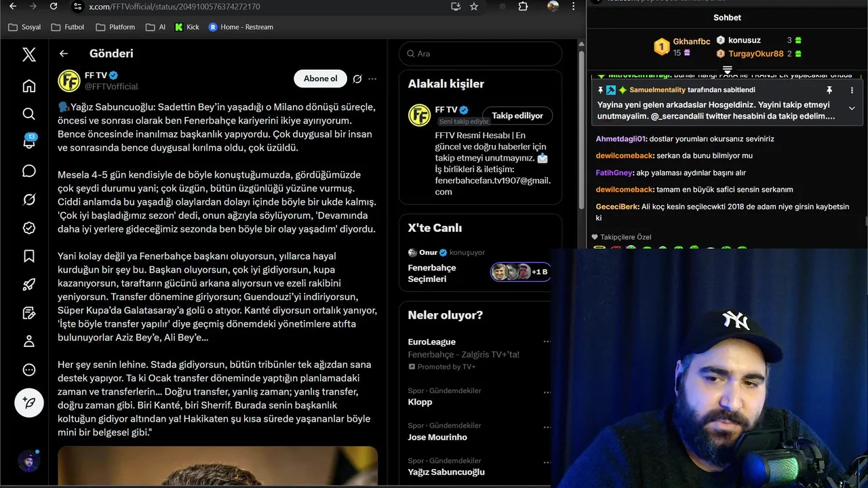Image resolution: width=868 pixels, height=488 pixels.
Task: Click the X logo in the sidebar
Action: tap(28, 54)
